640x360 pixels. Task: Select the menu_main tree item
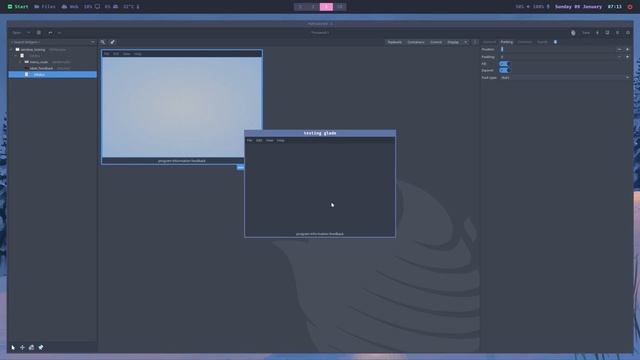39,62
